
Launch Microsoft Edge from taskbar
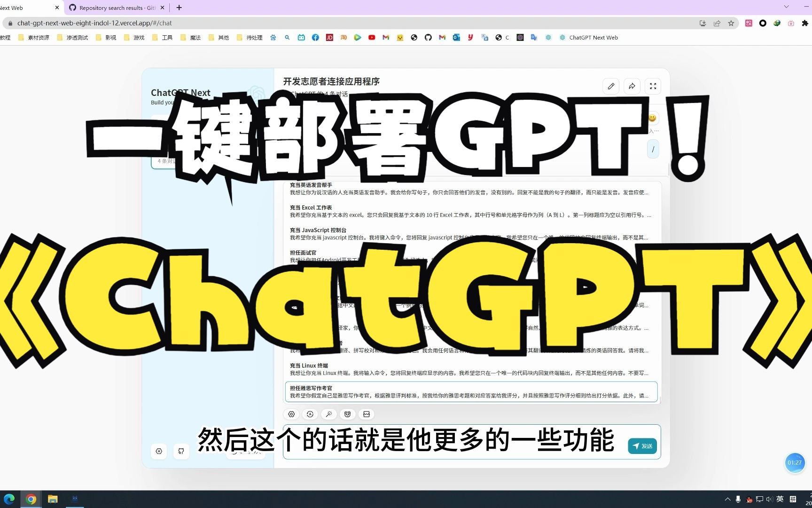(9, 499)
